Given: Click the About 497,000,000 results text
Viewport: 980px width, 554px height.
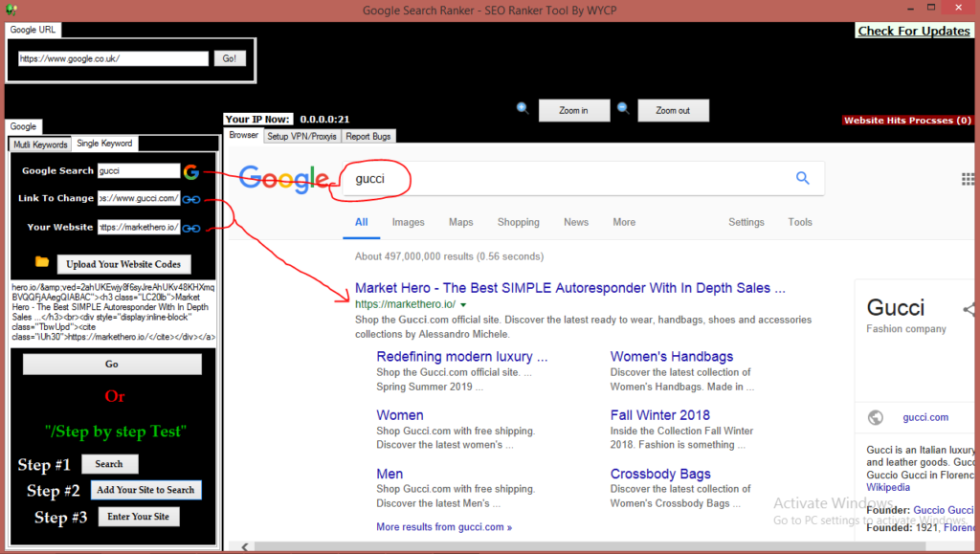Looking at the screenshot, I should click(x=450, y=256).
